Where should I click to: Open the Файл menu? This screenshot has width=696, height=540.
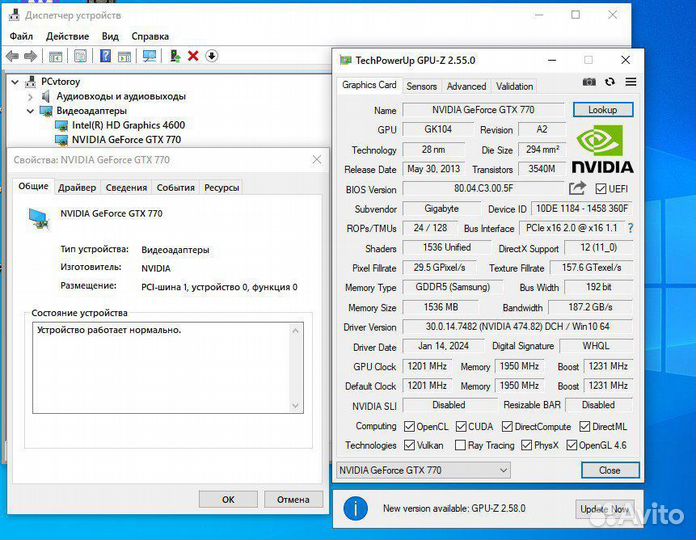coord(21,36)
